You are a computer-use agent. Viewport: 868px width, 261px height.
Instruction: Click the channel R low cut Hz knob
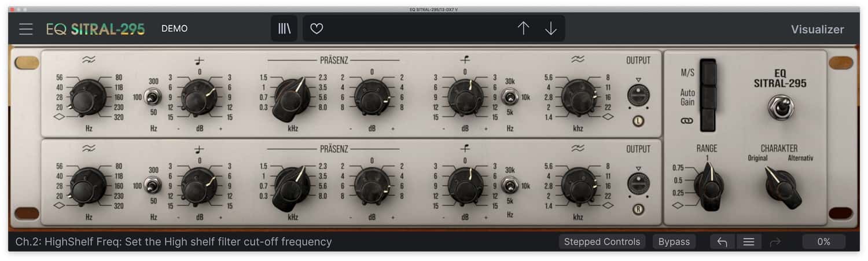88,185
